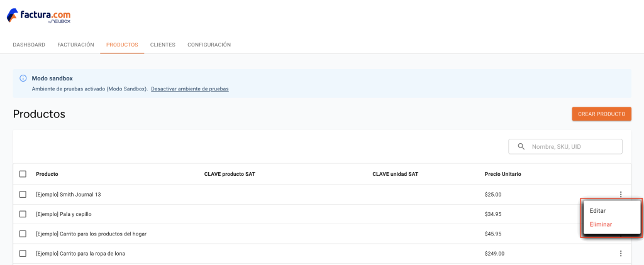The height and width of the screenshot is (265, 644).
Task: Focus the Nombre, SKU, UID search field
Action: (x=565, y=146)
